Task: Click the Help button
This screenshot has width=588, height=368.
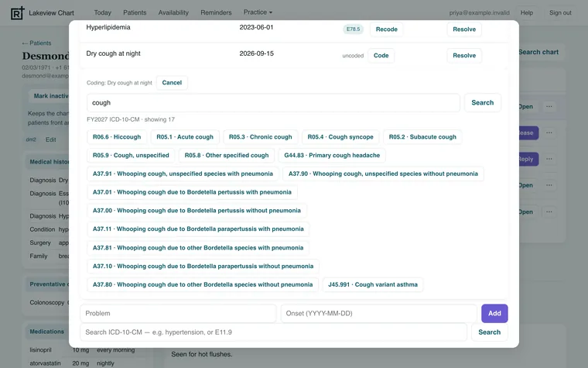Action: (527, 12)
